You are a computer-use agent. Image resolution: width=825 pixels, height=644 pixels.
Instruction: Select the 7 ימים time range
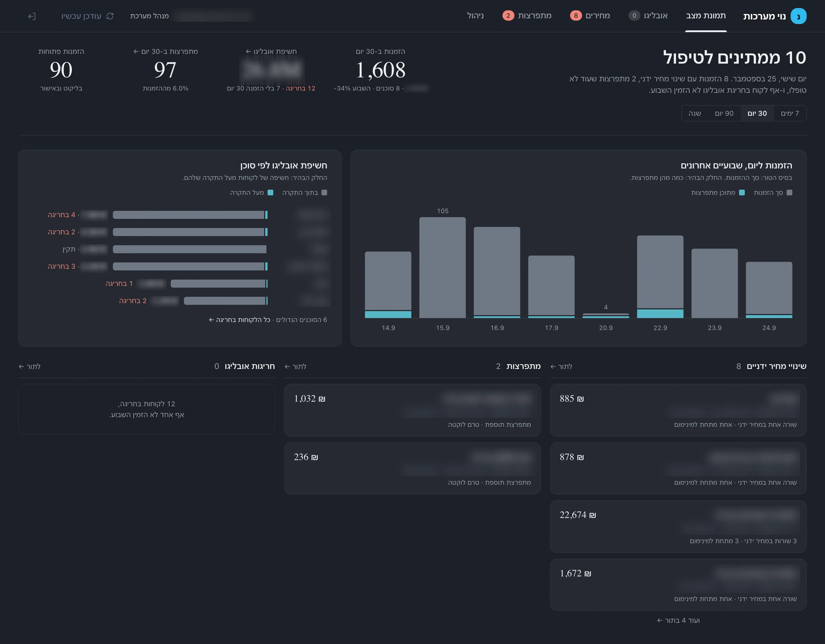pos(790,113)
